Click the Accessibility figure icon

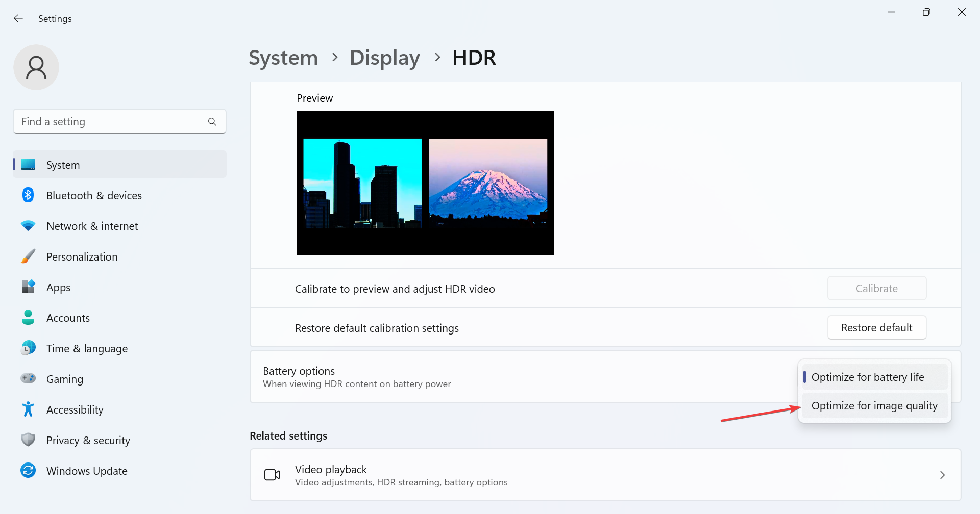point(28,409)
